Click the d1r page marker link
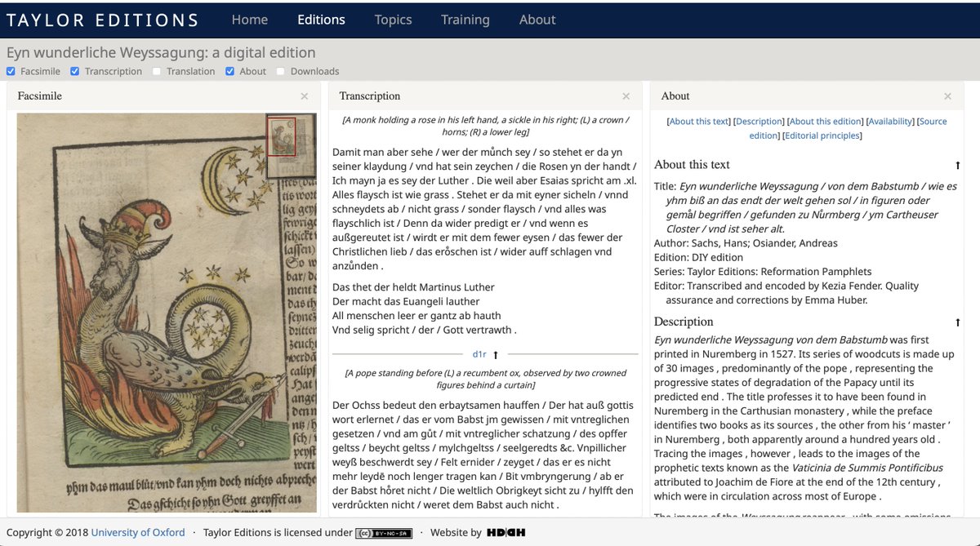The height and width of the screenshot is (546, 980). point(479,355)
